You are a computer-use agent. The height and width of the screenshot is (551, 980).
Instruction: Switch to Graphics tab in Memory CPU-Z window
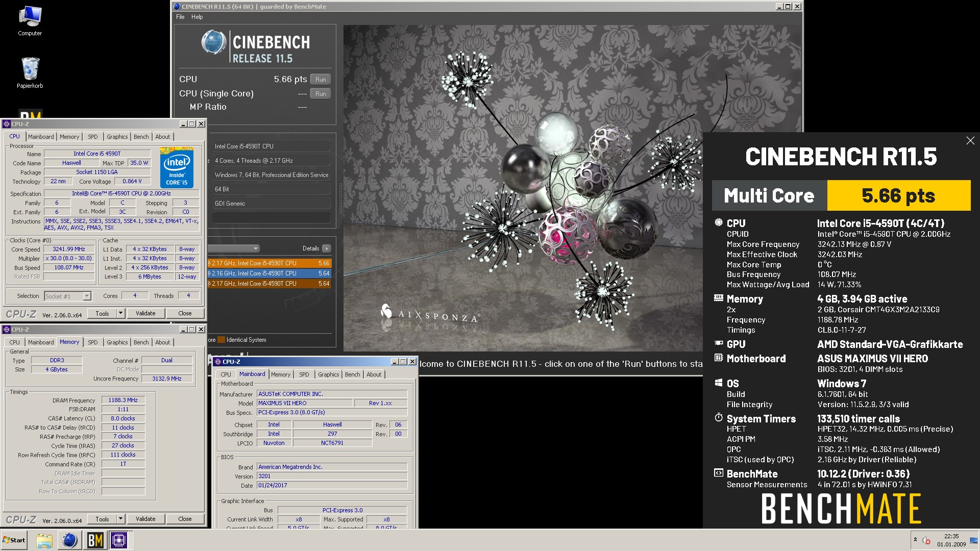coord(117,342)
